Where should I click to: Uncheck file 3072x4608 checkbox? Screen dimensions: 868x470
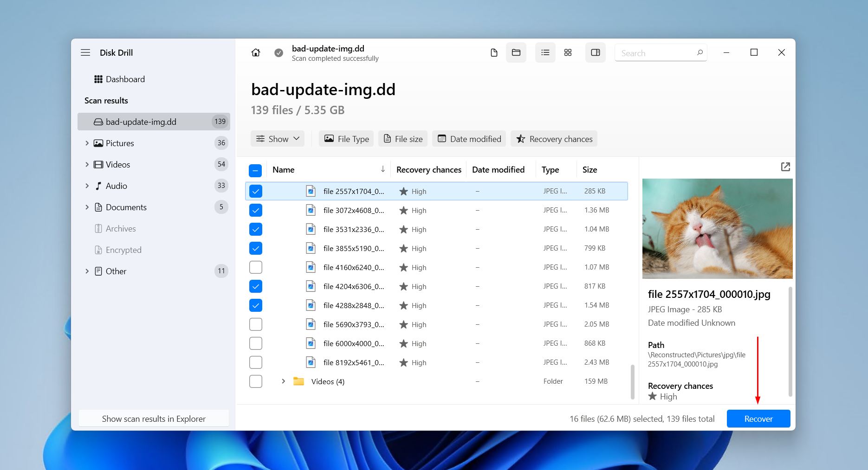point(256,210)
